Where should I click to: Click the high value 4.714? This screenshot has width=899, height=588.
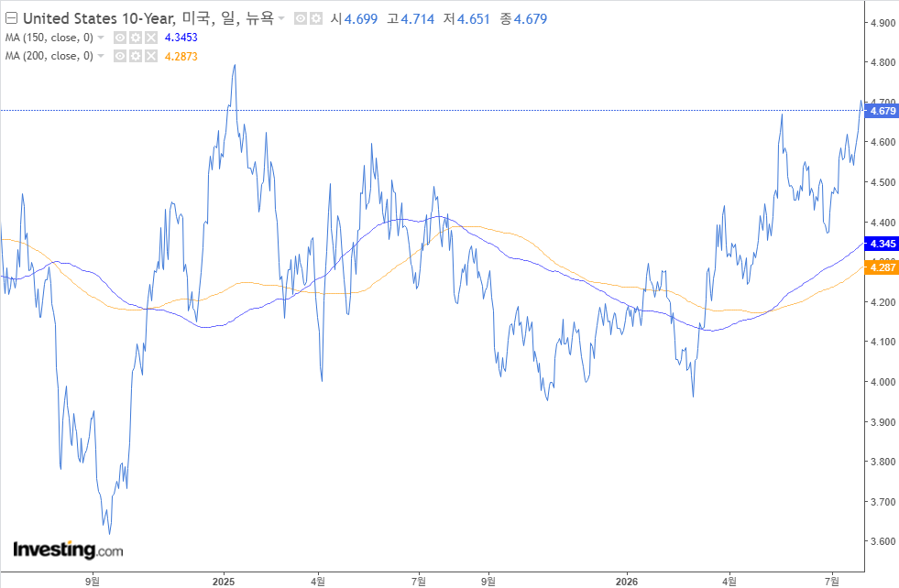[417, 19]
